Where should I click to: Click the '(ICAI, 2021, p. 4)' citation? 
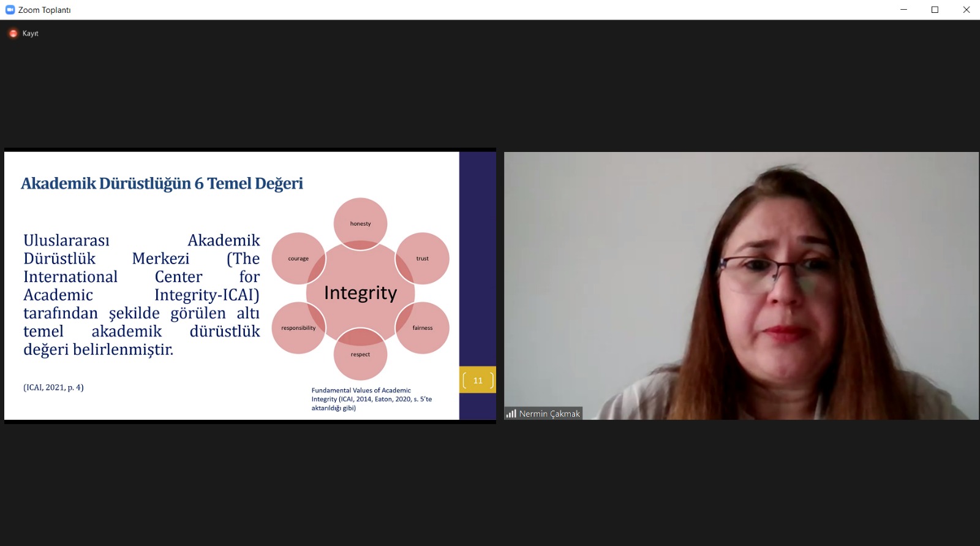[x=54, y=387]
